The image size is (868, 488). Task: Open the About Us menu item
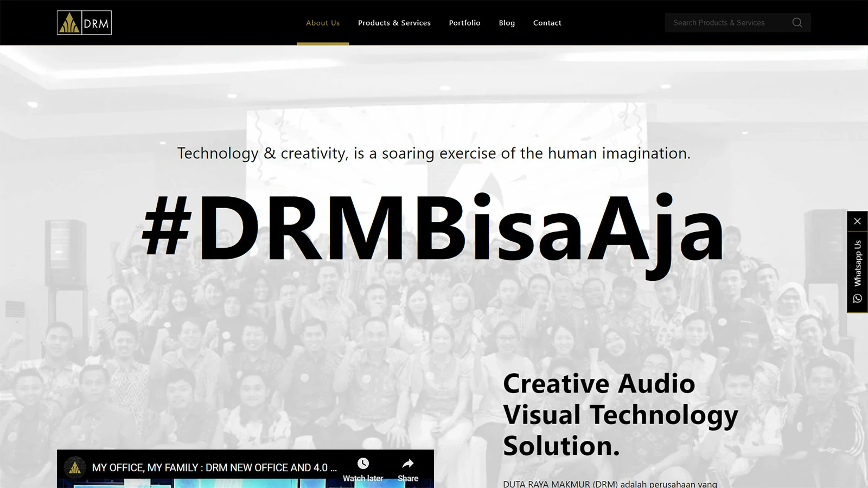(323, 23)
